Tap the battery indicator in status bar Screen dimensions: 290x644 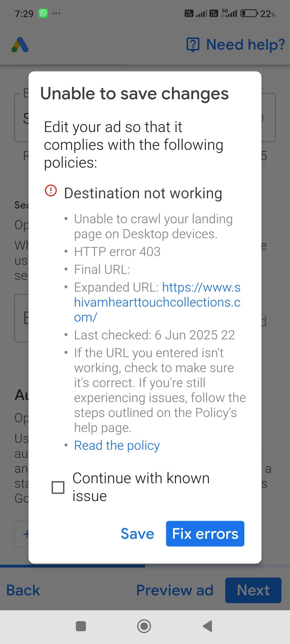tap(249, 13)
